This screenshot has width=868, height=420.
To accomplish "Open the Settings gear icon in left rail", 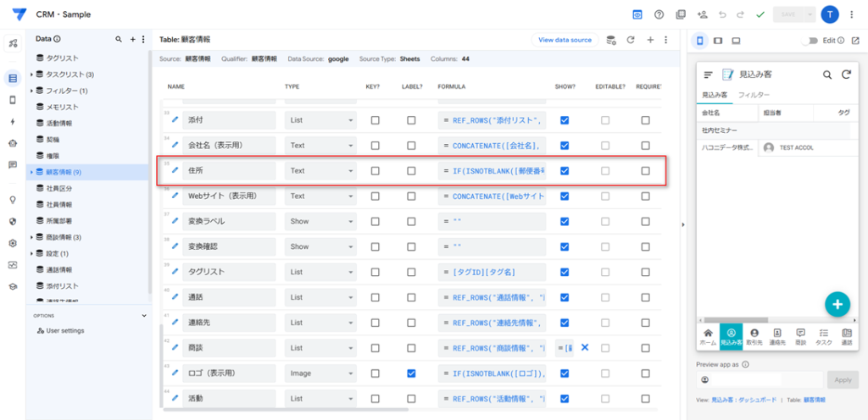I will (x=13, y=243).
